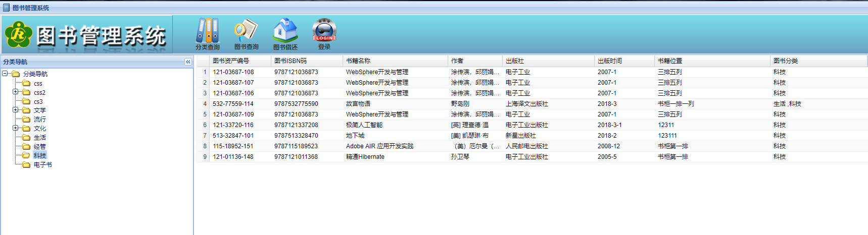Click the library system logo emblem
The height and width of the screenshot is (235, 868).
[x=19, y=34]
